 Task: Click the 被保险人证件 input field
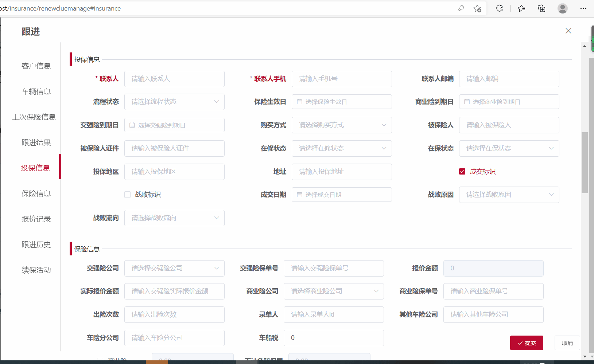[174, 148]
